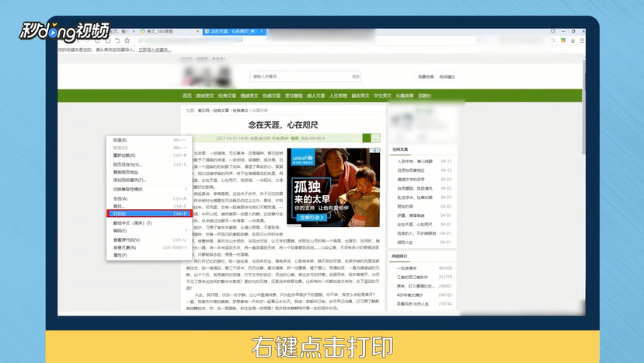Expand the 编码 submenu

pyautogui.click(x=149, y=231)
